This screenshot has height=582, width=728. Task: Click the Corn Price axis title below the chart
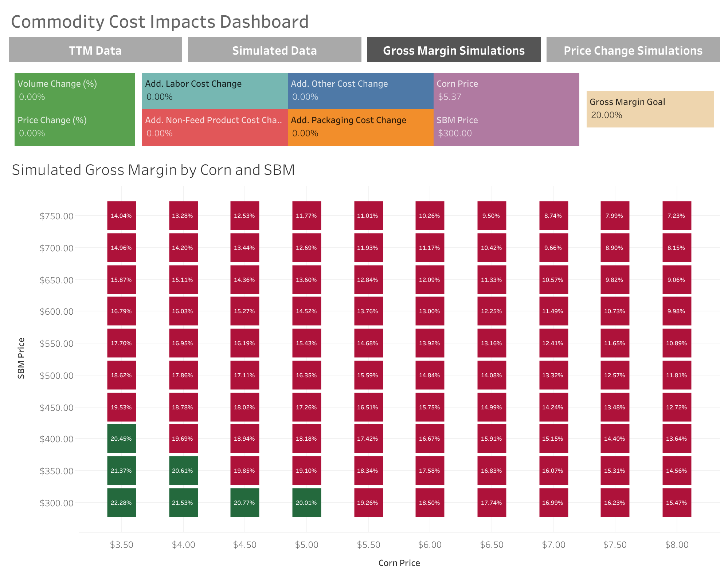[399, 563]
